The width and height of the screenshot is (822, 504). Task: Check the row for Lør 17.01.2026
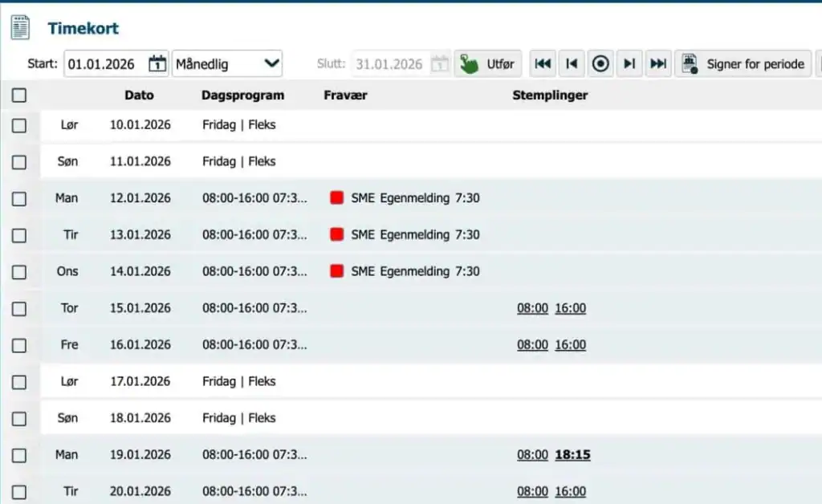(19, 383)
